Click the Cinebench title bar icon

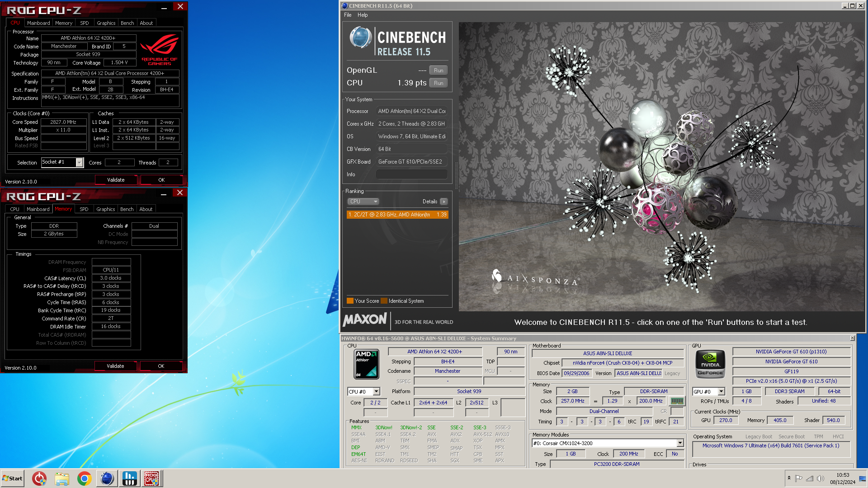point(344,6)
